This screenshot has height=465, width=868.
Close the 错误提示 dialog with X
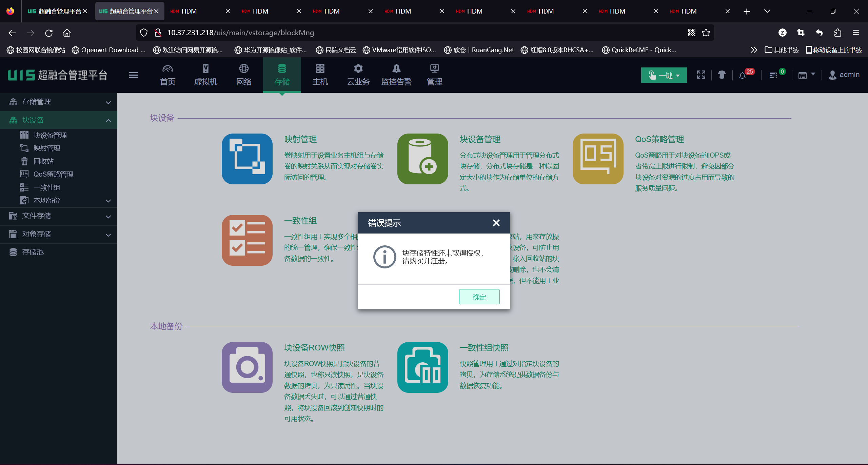click(496, 223)
